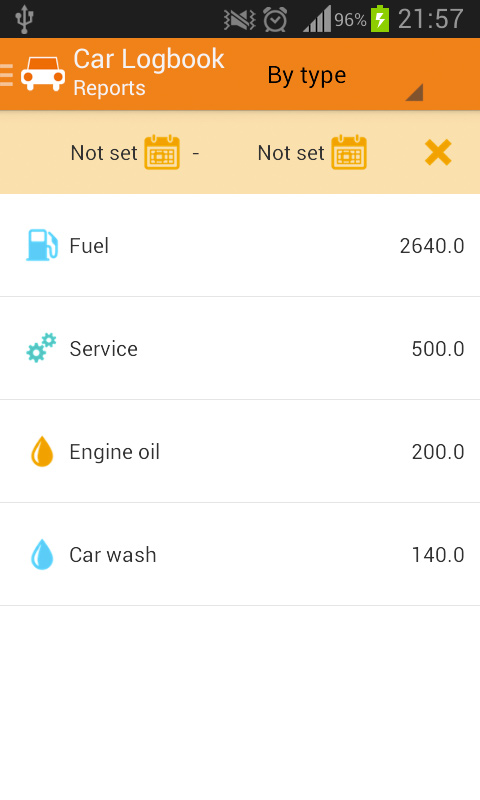480x800 pixels.
Task: Open the start date calendar icon
Action: click(162, 152)
